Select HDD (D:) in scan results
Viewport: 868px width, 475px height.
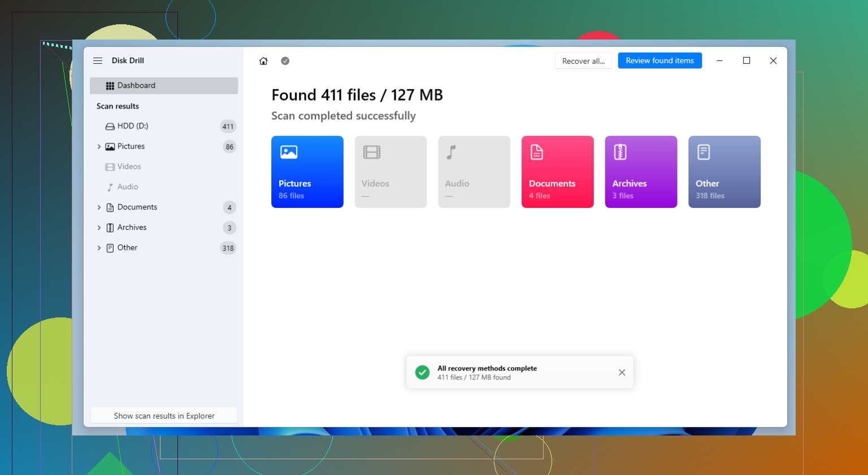(164, 126)
